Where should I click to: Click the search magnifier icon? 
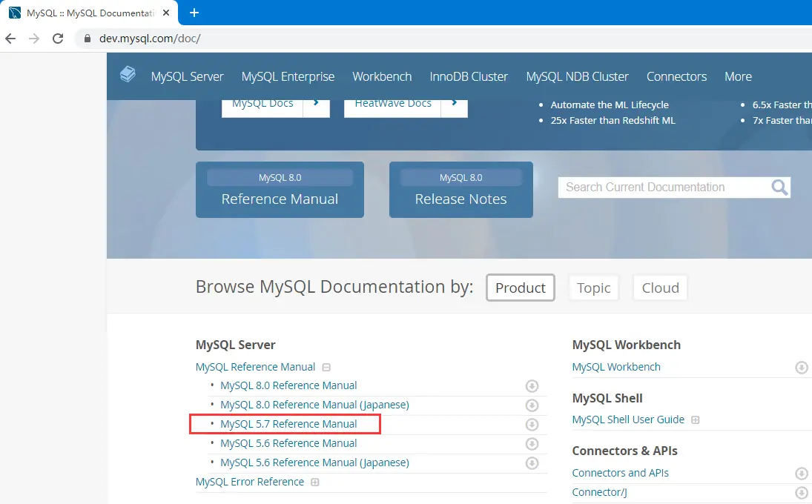tap(779, 188)
